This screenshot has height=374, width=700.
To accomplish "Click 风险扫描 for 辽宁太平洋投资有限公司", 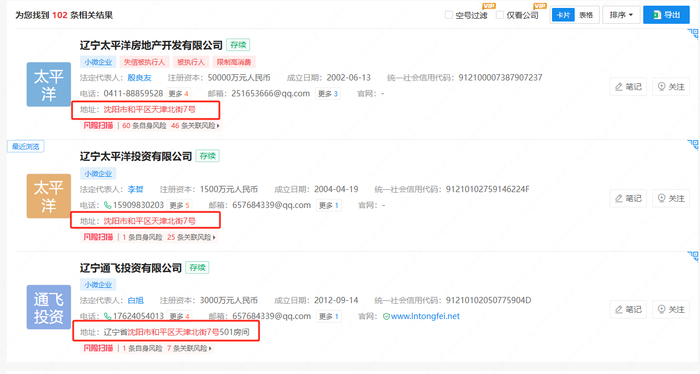I will [x=98, y=237].
